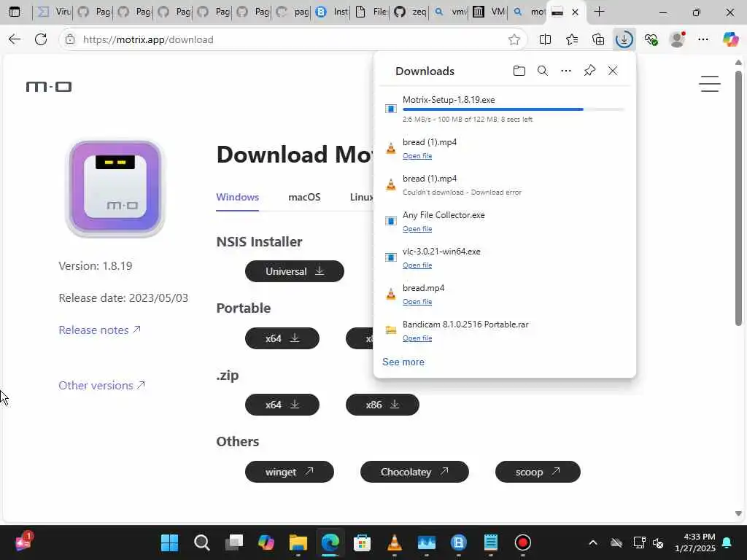Screen dimensions: 747x560
Task: Select the macOS platform tab
Action: coord(304,197)
